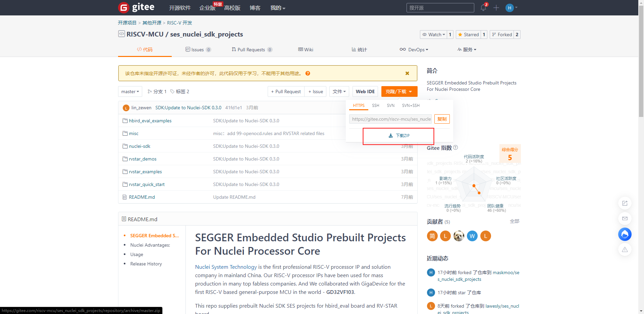This screenshot has width=644, height=314.
Task: Jump to Release History in README outline
Action: tap(146, 264)
